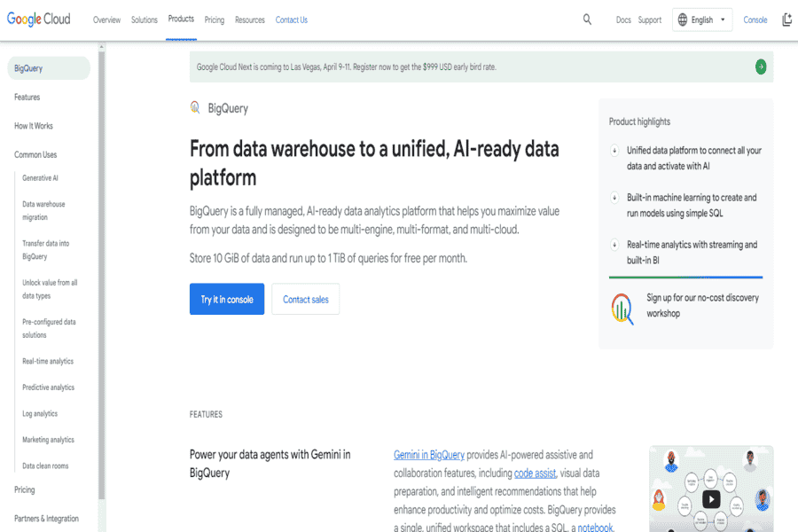Open the language dropdown arrow next to English
The height and width of the screenshot is (532, 798).
(x=723, y=20)
